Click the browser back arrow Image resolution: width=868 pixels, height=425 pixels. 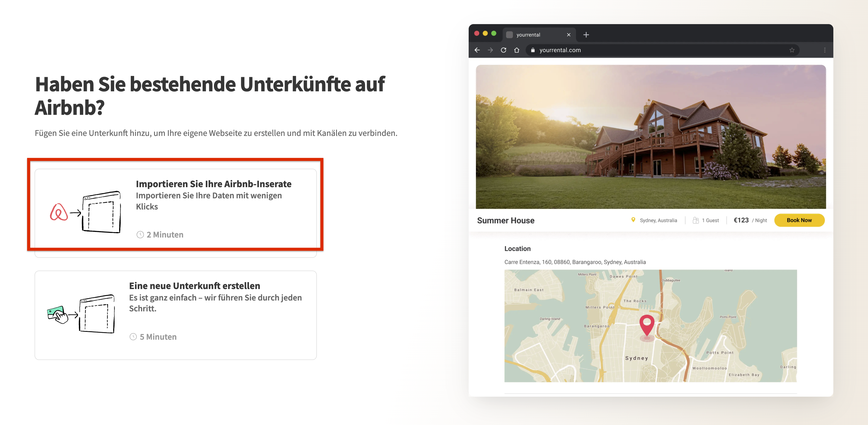point(477,50)
